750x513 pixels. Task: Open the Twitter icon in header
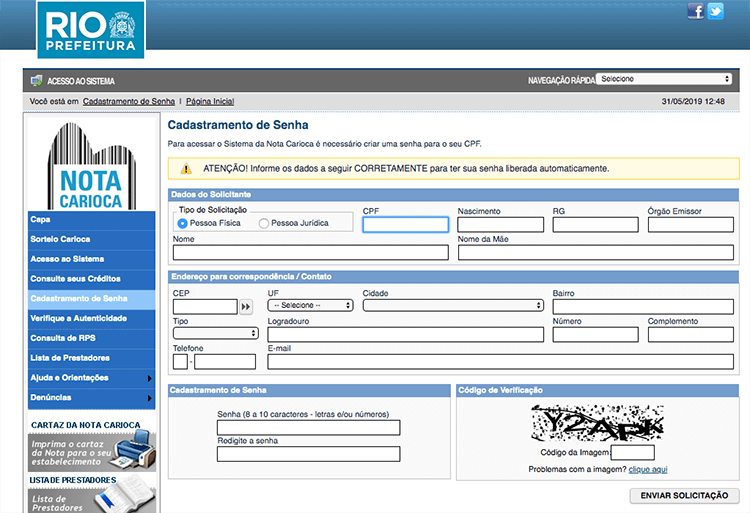(x=715, y=11)
